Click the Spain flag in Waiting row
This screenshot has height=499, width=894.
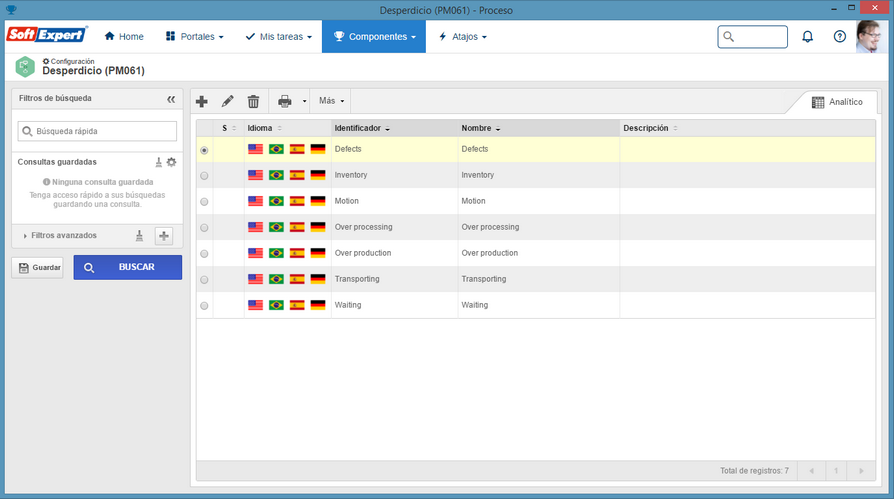click(x=297, y=305)
